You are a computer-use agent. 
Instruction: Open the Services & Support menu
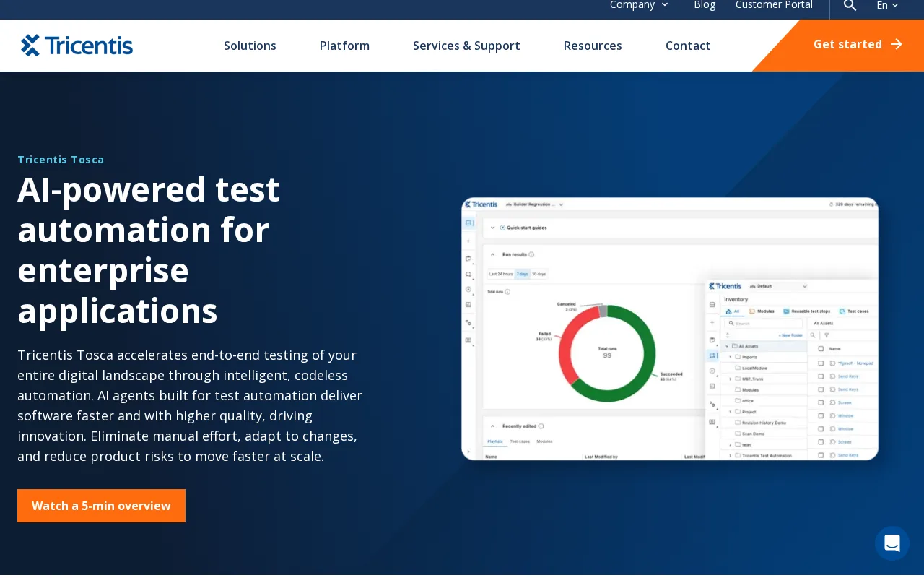[x=466, y=46]
